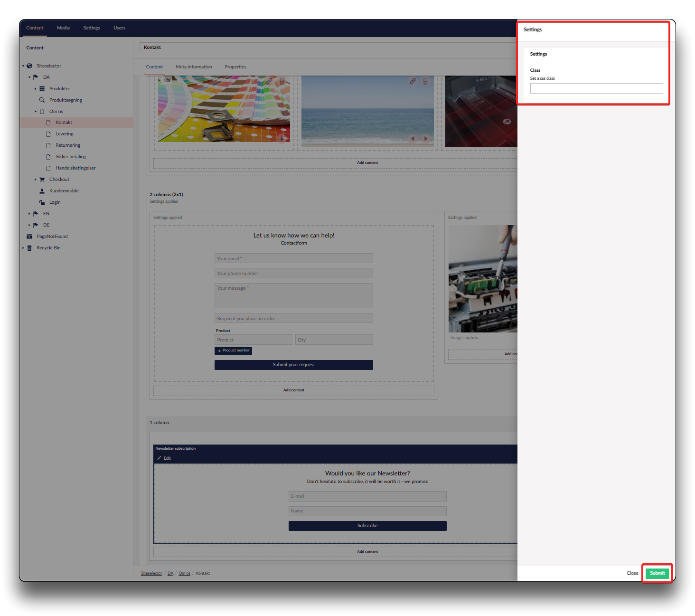Screen dimensions: 695x616
Task: Click the globe icon beside Siteselector
Action: point(29,66)
